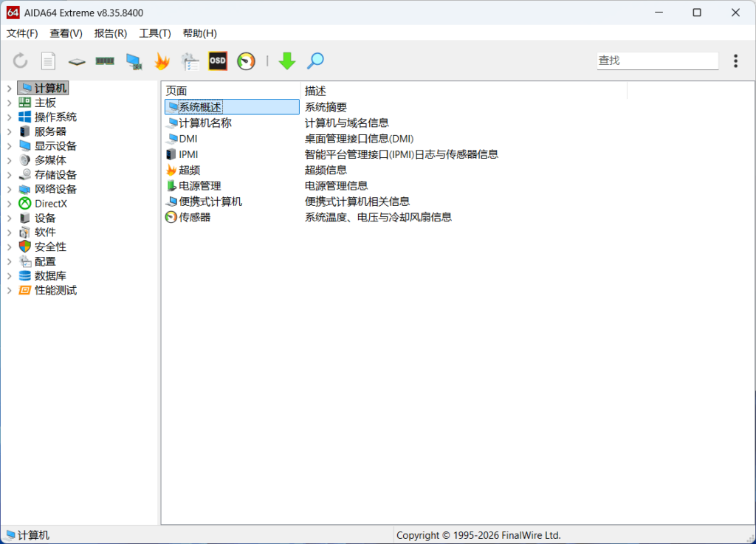Click the green download arrow icon
The image size is (756, 544).
pos(287,61)
